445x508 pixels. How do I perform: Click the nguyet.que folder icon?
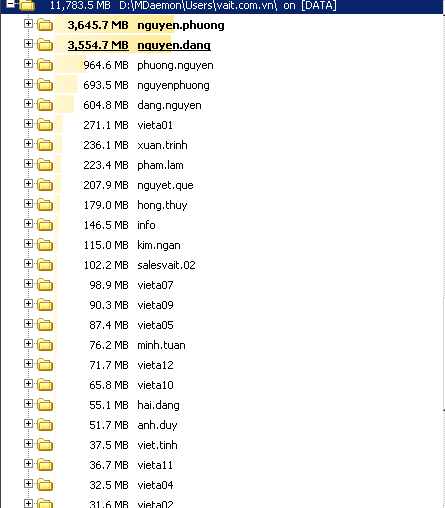pyautogui.click(x=45, y=185)
